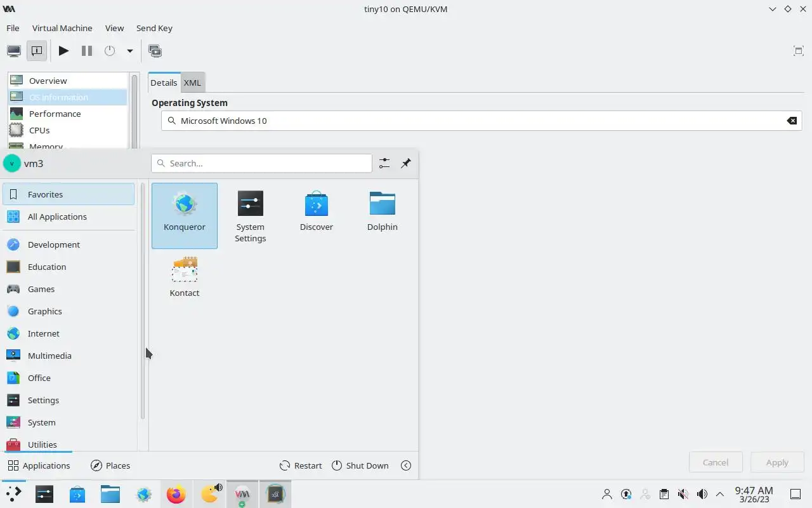Switch to Virtual Machine Manager taskbar entry
The width and height of the screenshot is (812, 508).
(x=242, y=494)
